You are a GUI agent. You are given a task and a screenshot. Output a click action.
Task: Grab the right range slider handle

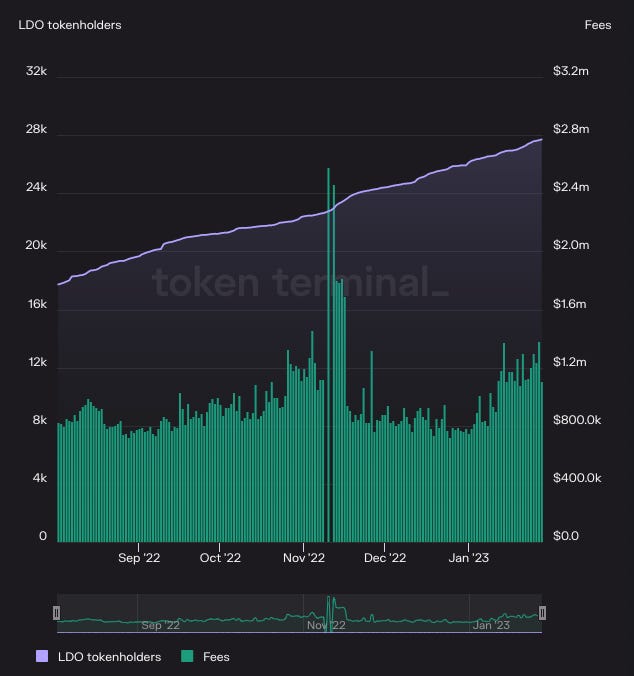pos(542,613)
